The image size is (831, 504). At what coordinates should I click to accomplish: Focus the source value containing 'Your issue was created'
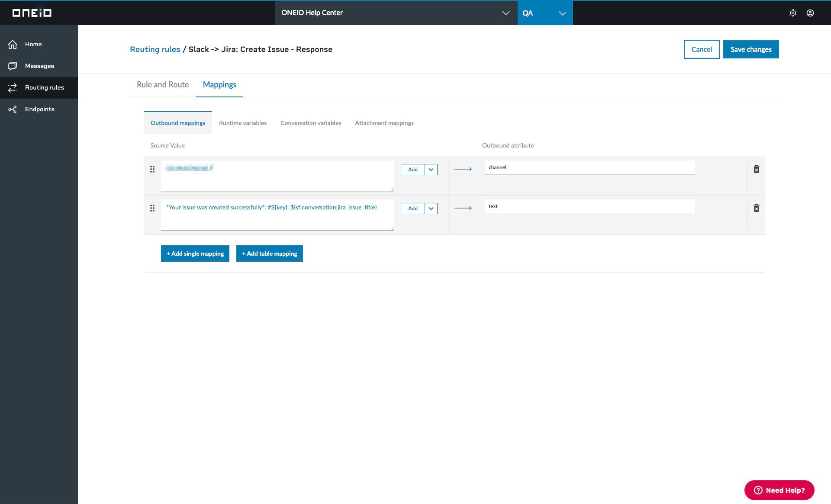coord(277,215)
